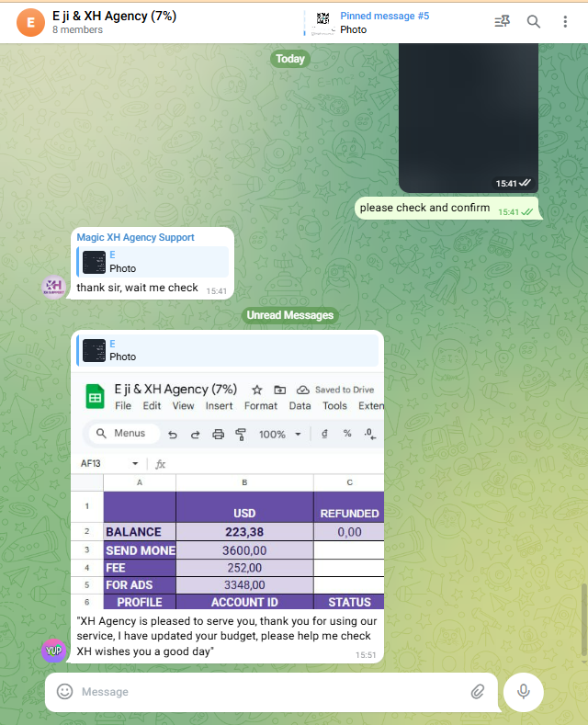Start recording a voice message
588x725 pixels.
tap(524, 692)
